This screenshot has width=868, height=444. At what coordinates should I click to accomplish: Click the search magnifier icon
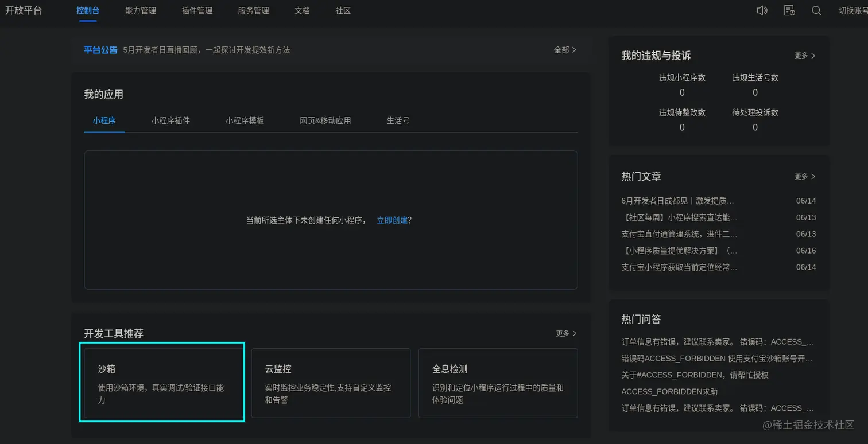click(x=816, y=11)
